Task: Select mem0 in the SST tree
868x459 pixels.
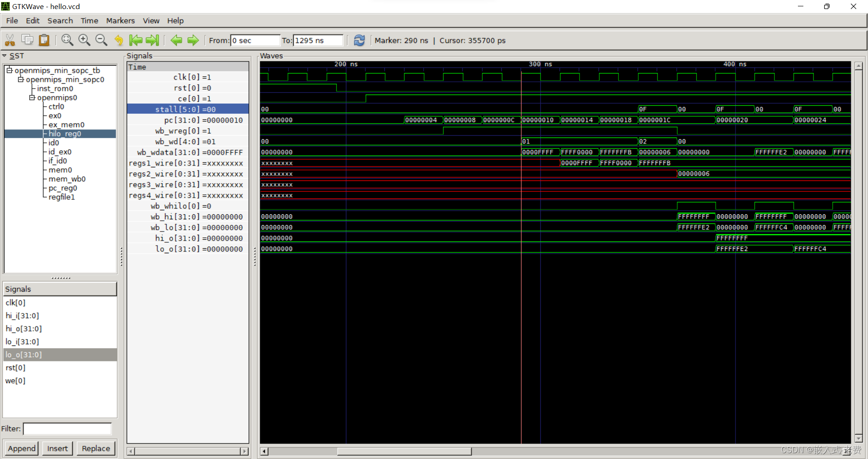Action: click(60, 170)
